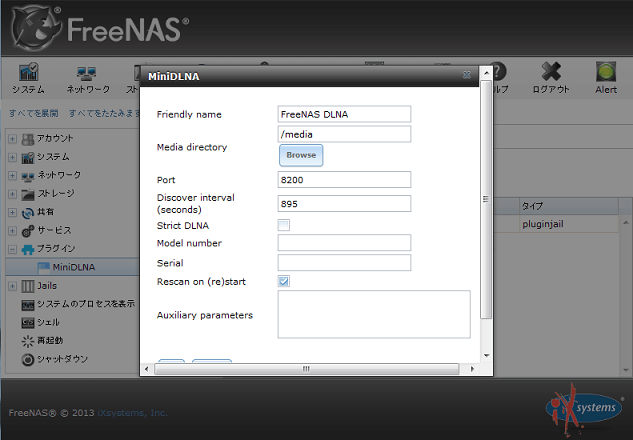Viewport: 633px width, 440px height.
Task: Click the dialog scroll right arrow
Action: pos(472,369)
